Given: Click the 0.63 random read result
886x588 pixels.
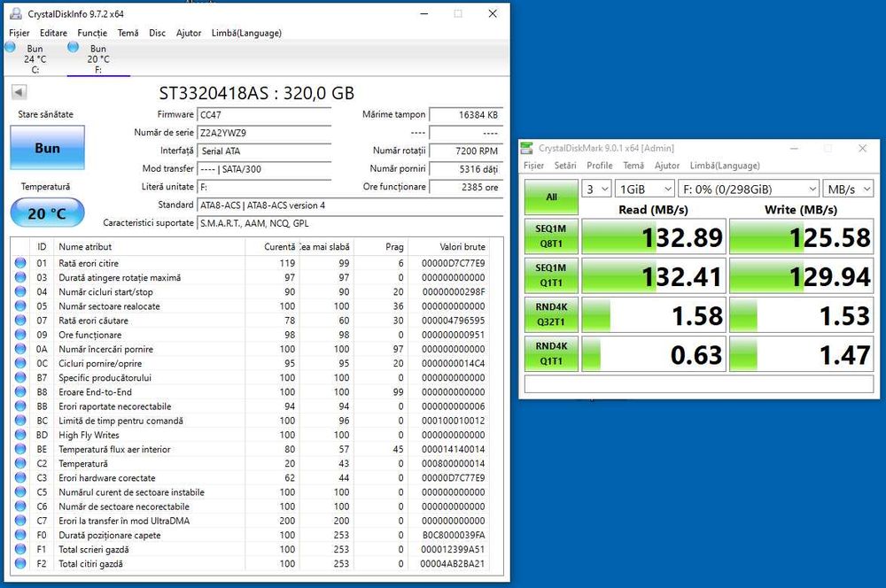Looking at the screenshot, I should tap(654, 353).
